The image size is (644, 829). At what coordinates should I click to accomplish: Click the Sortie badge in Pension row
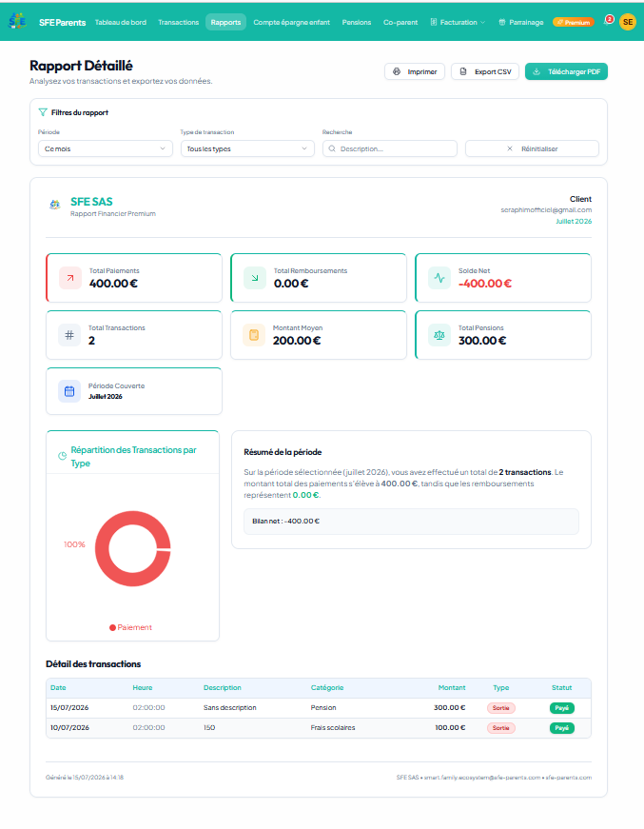point(500,707)
